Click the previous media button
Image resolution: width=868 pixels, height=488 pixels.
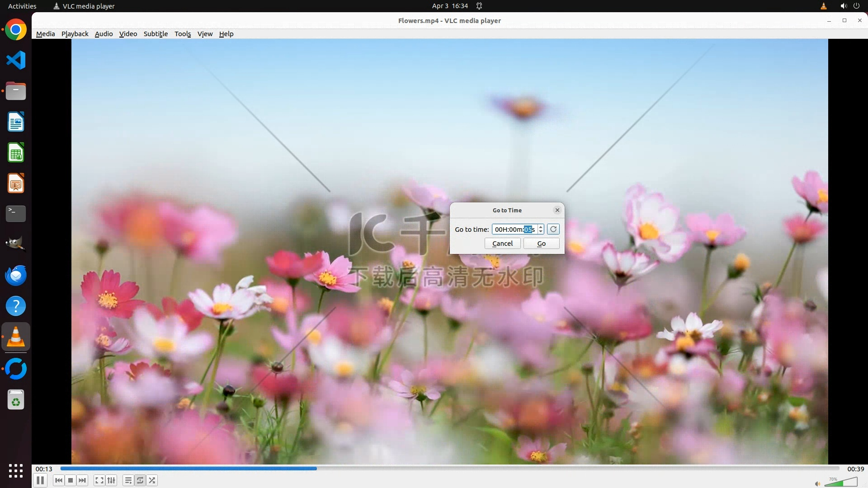(x=59, y=480)
